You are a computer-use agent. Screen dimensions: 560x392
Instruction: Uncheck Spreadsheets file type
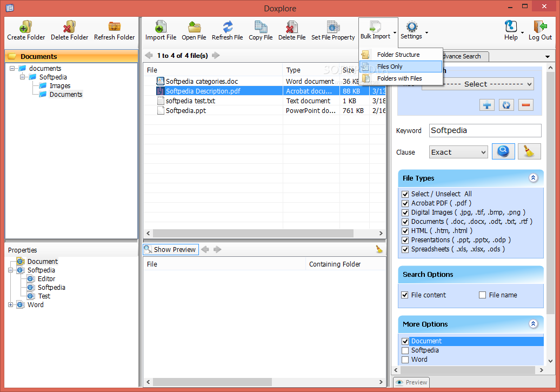pos(405,249)
